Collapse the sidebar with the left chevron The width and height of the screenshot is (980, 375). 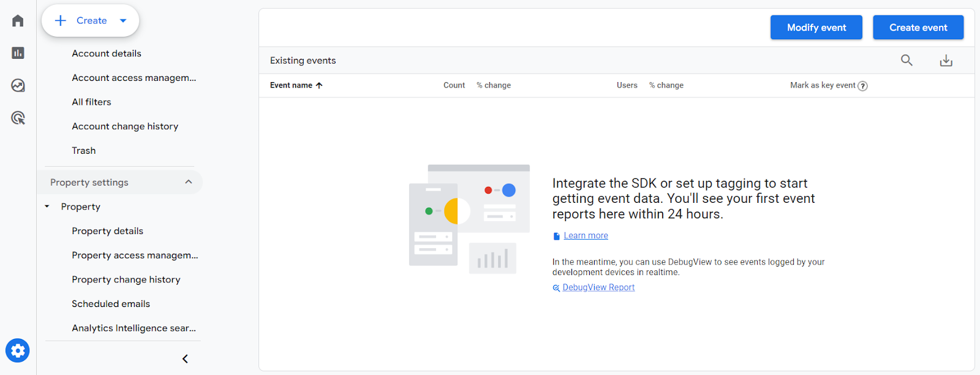point(185,358)
